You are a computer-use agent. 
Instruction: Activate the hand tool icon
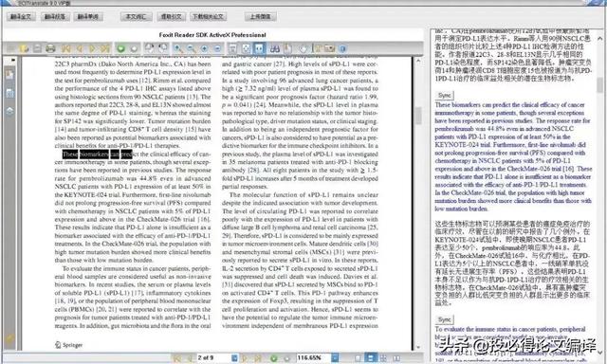(x=287, y=48)
